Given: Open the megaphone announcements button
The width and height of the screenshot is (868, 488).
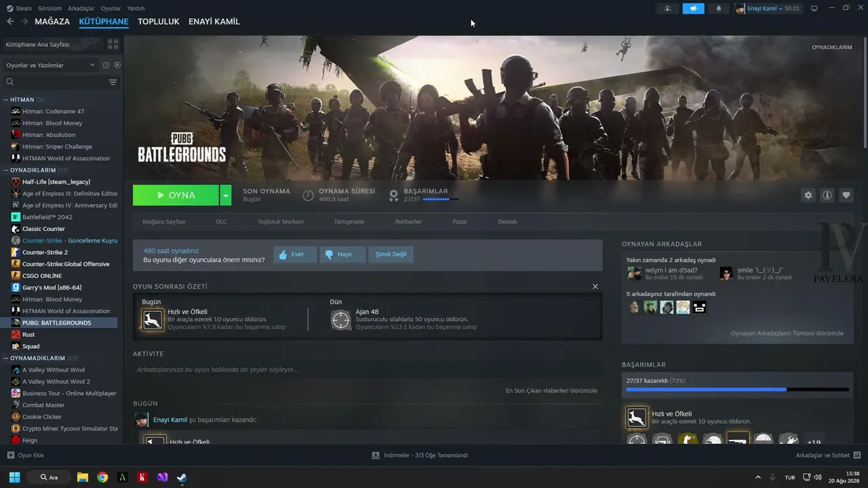Looking at the screenshot, I should tap(693, 8).
